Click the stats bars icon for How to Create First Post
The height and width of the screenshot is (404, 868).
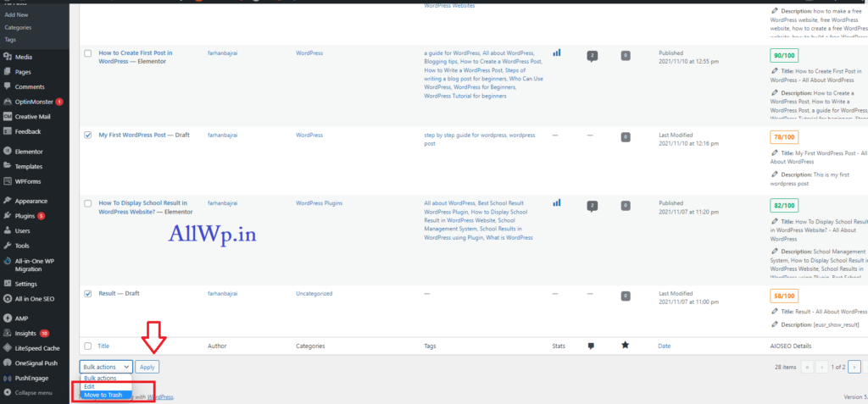coord(556,53)
